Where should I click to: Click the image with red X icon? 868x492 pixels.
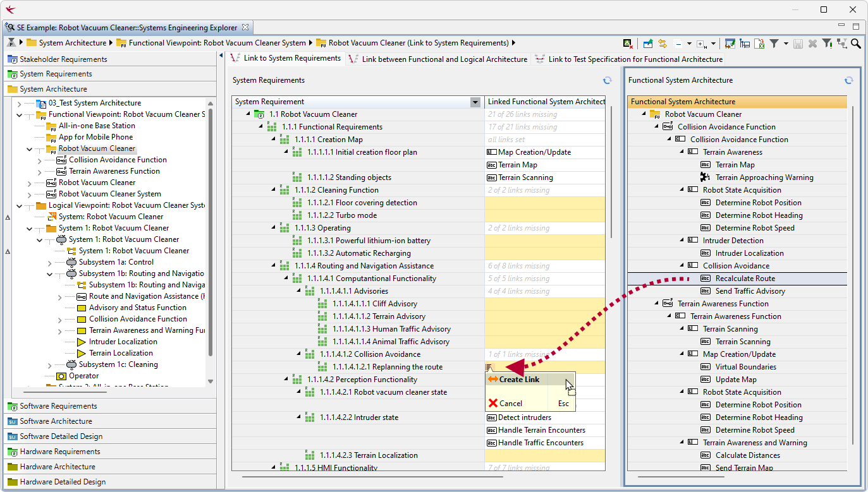(x=628, y=44)
